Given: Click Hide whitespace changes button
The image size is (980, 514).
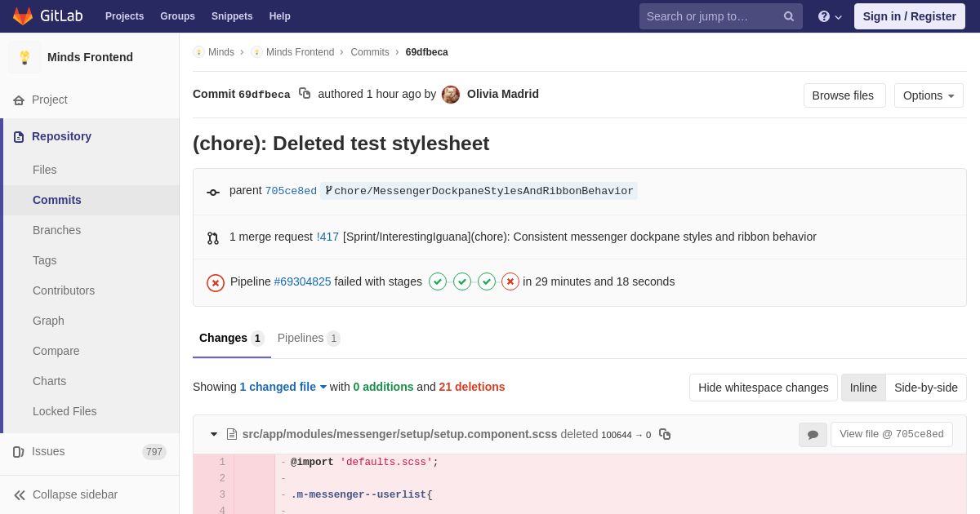Looking at the screenshot, I should 764,388.
